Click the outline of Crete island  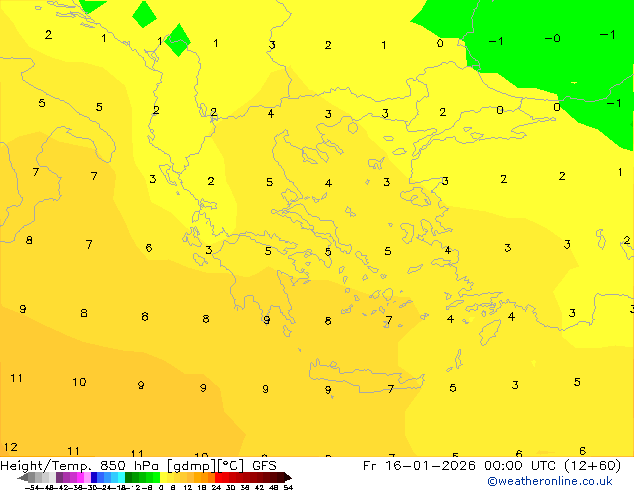point(366,376)
